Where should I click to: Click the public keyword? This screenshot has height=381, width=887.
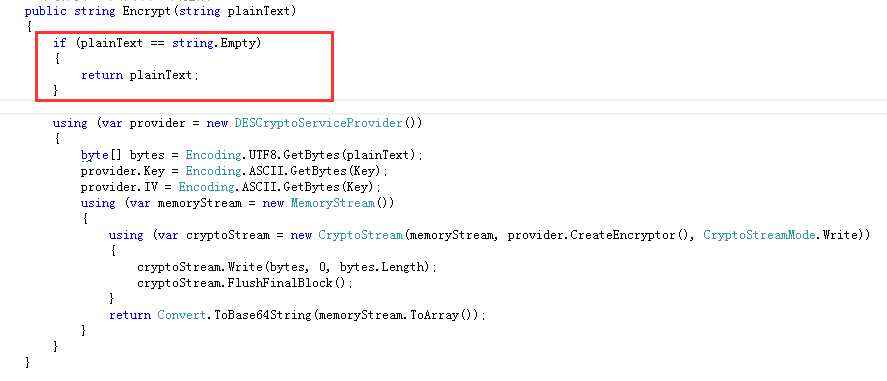tap(45, 11)
